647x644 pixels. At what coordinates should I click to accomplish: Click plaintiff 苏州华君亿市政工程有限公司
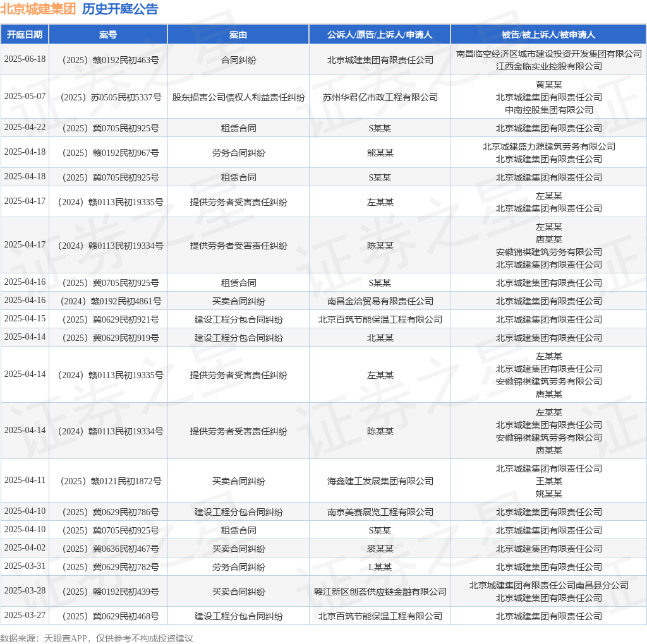tap(380, 97)
